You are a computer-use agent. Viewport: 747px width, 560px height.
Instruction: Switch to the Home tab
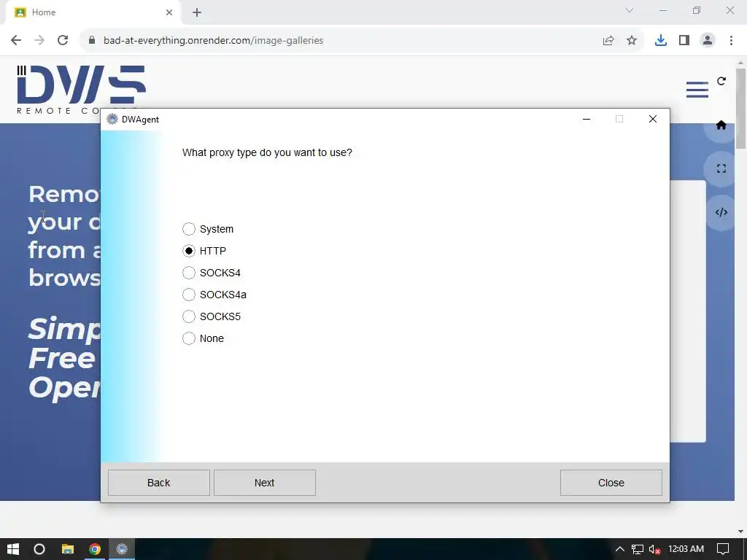93,12
